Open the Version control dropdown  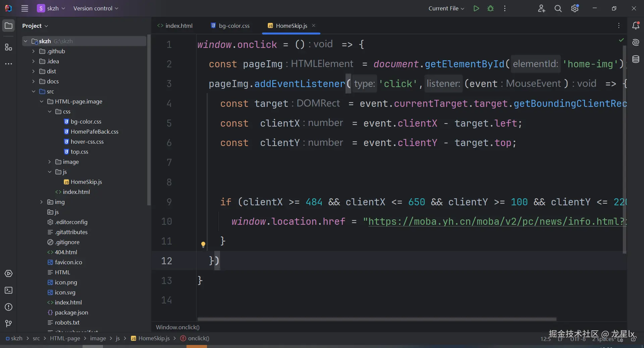click(x=96, y=8)
